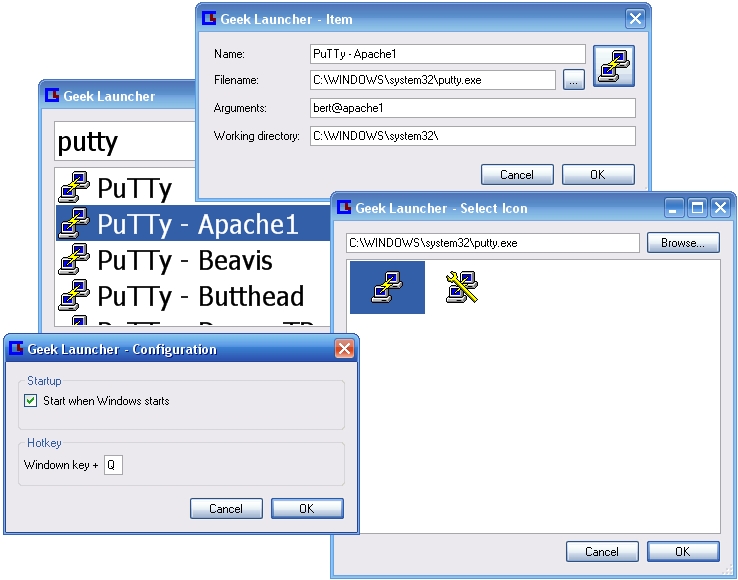
Task: Click the PuTTY icon button in the Item dialog
Action: pos(614,66)
